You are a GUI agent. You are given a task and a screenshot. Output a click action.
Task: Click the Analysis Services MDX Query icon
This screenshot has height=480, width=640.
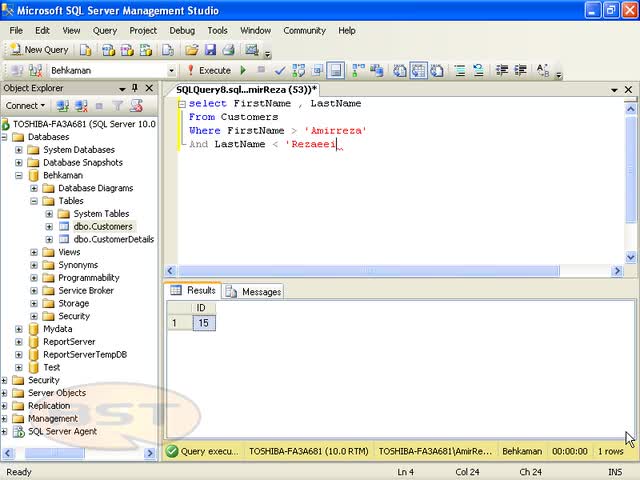(108, 50)
